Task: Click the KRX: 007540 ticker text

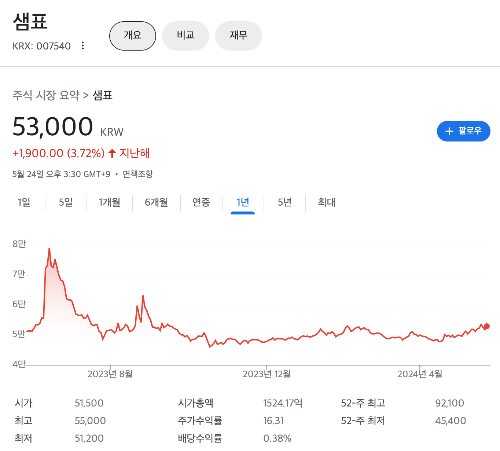Action: pyautogui.click(x=41, y=46)
